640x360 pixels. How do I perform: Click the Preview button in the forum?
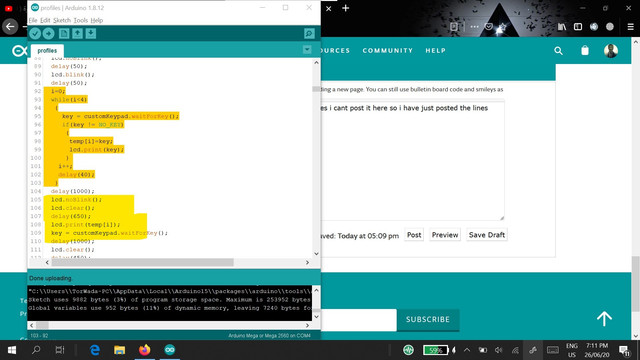[445, 235]
